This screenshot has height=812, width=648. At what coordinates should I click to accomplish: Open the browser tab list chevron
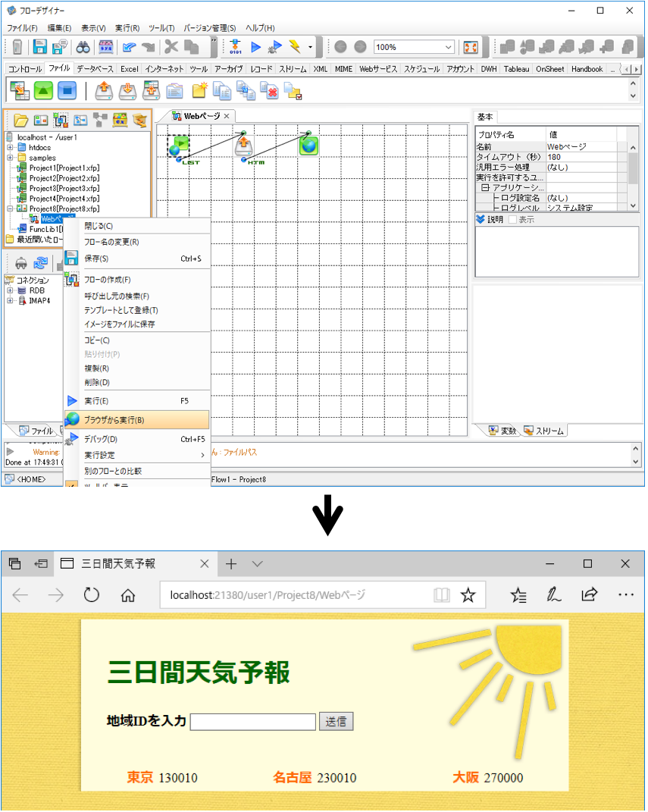(257, 563)
